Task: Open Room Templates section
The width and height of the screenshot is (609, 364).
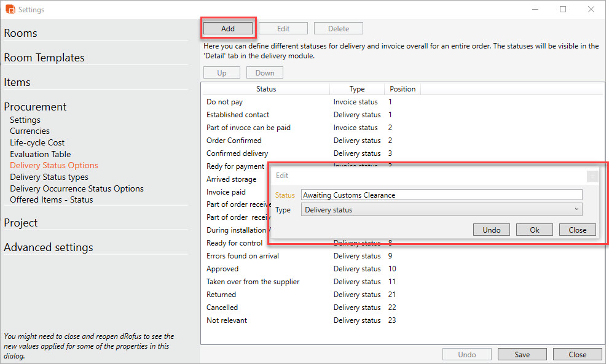Action: click(44, 58)
